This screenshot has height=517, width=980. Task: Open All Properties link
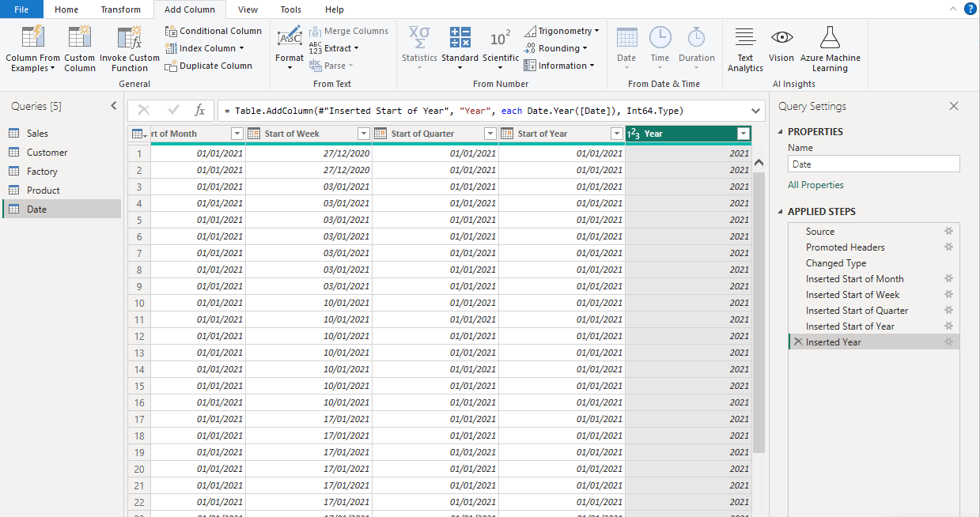point(815,185)
